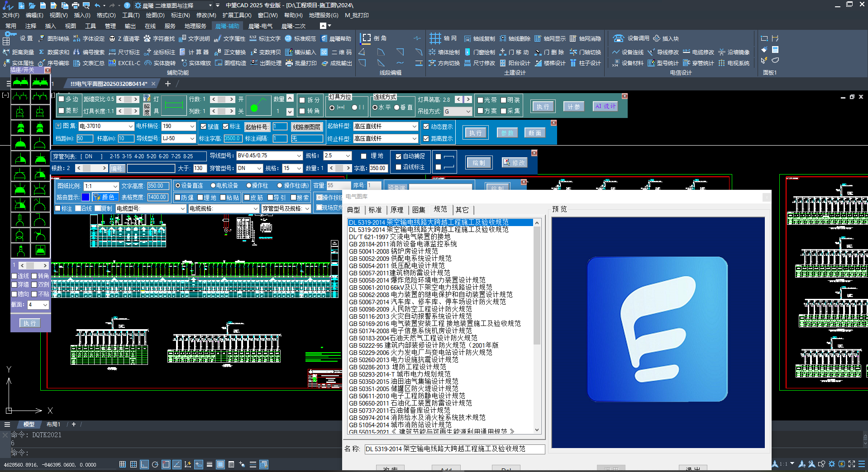Uncheck the 动态显示 checkbox
This screenshot has width=868, height=472.
426,127
